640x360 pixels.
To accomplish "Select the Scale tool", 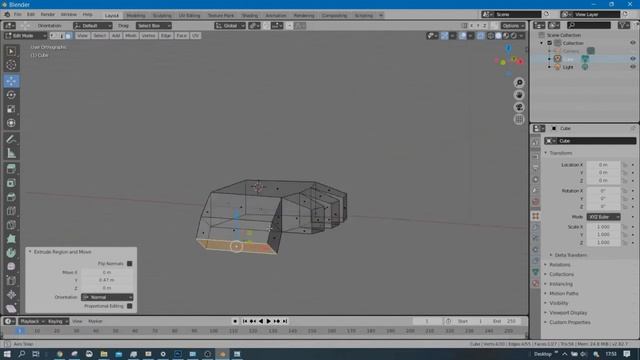I will (11, 109).
